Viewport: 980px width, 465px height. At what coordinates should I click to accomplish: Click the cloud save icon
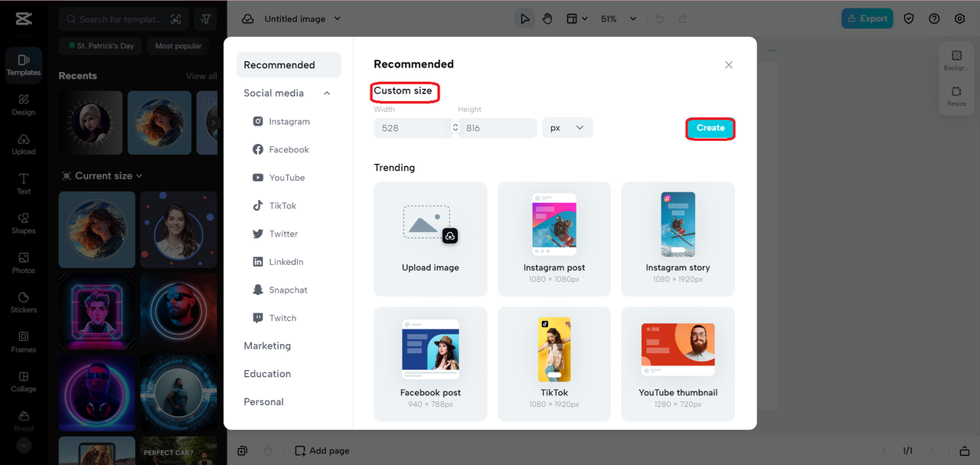[x=248, y=18]
